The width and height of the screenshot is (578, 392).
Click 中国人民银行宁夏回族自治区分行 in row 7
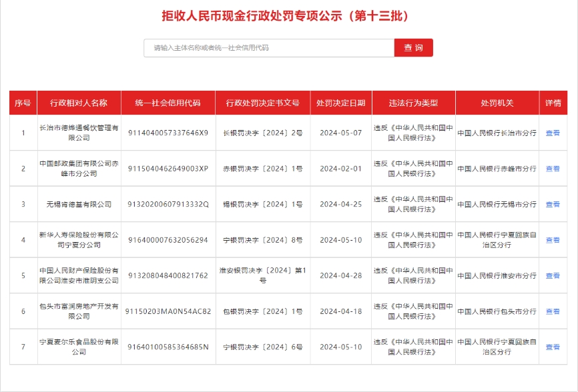497,347
